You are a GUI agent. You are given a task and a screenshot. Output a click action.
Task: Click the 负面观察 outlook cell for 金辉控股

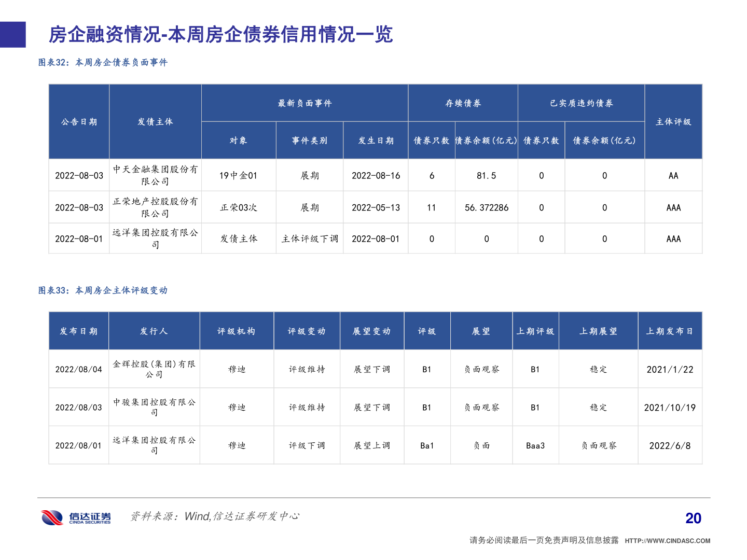coord(481,369)
